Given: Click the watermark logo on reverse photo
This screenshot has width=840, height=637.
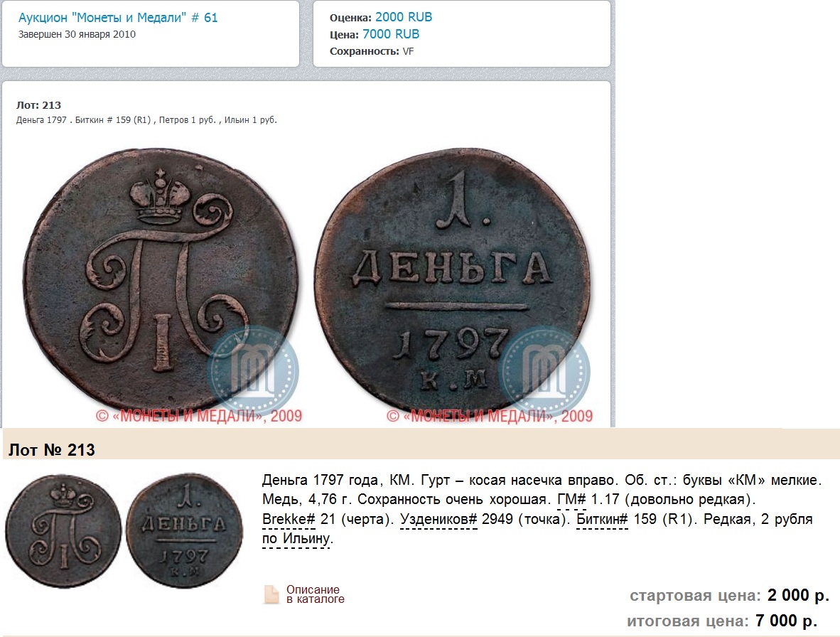Looking at the screenshot, I should [x=544, y=370].
